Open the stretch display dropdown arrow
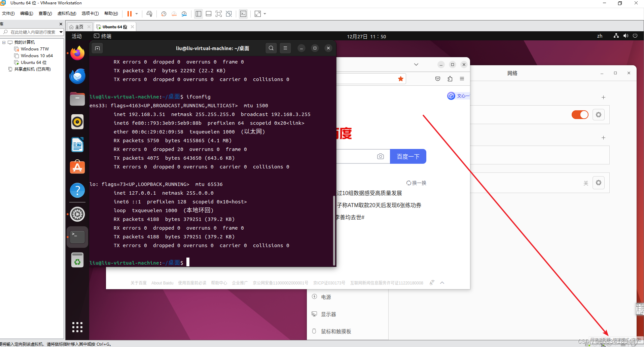The width and height of the screenshot is (644, 347). click(x=265, y=14)
